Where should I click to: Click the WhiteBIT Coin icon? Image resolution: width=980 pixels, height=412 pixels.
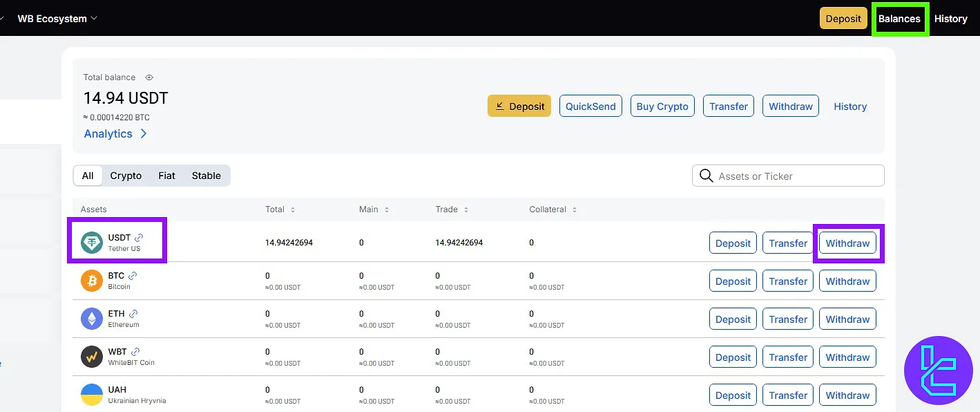(92, 357)
